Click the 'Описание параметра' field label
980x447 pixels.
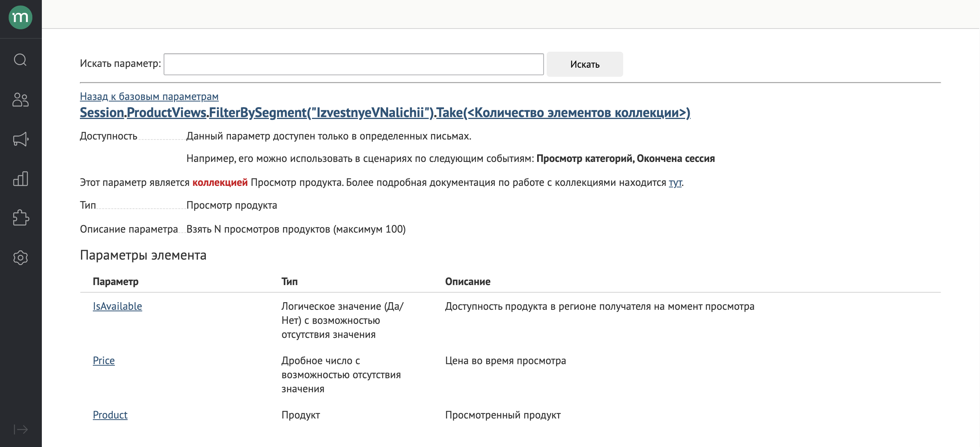(x=129, y=229)
